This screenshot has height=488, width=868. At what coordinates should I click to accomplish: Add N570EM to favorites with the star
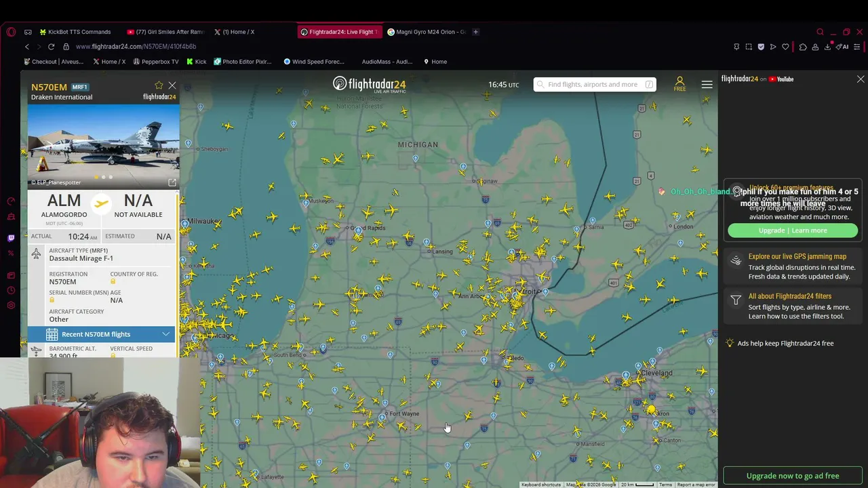(x=159, y=85)
